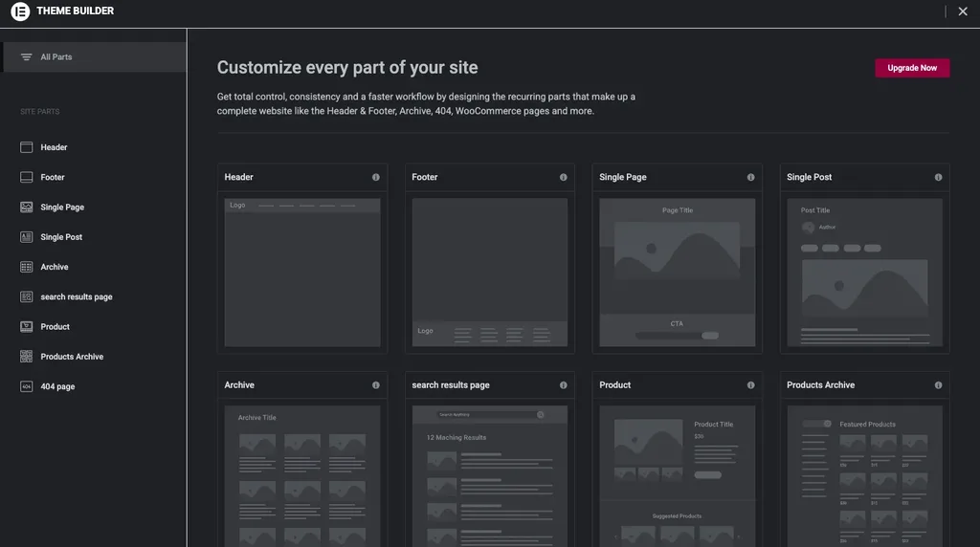The height and width of the screenshot is (547, 980).
Task: Click the Archive card title
Action: (x=239, y=385)
